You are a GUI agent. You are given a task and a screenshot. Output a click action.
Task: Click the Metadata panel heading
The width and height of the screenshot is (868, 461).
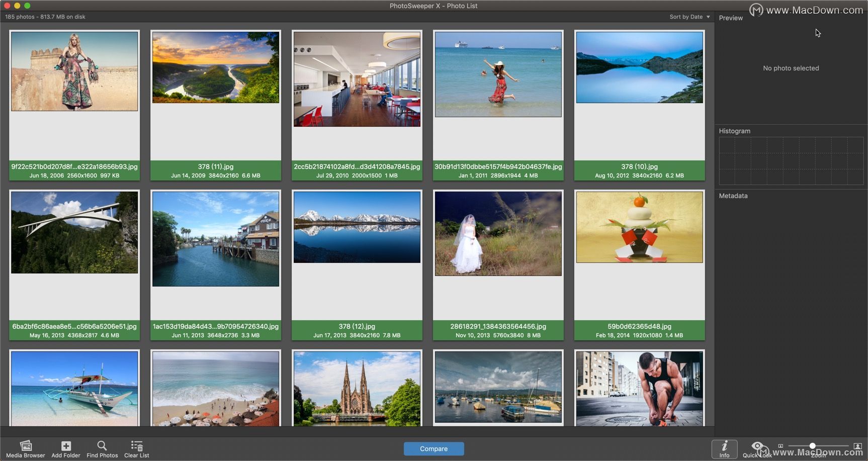[733, 196]
